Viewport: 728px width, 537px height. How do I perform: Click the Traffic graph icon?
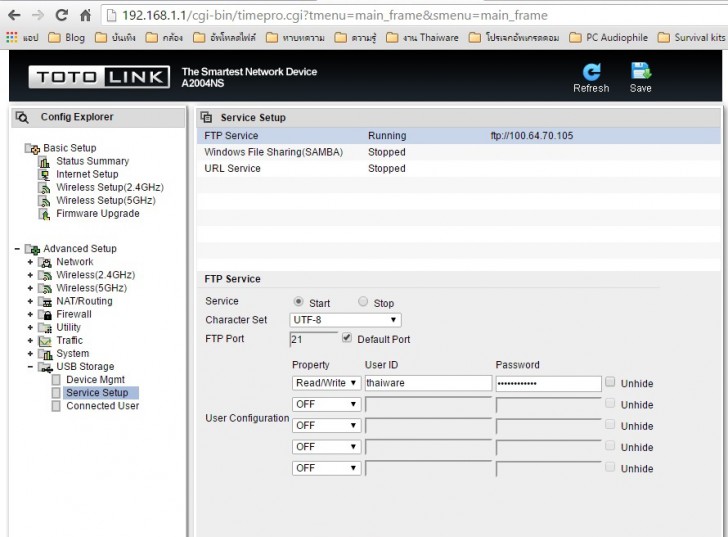pos(45,341)
